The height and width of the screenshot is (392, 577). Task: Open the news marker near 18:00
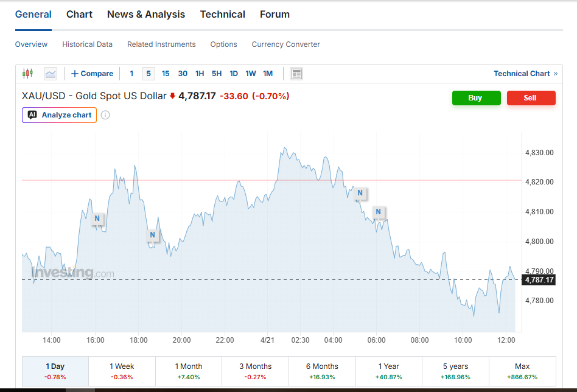153,235
